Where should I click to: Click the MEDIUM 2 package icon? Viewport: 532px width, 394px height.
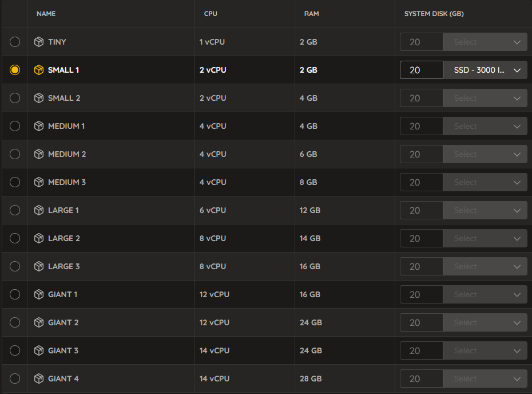click(x=39, y=154)
